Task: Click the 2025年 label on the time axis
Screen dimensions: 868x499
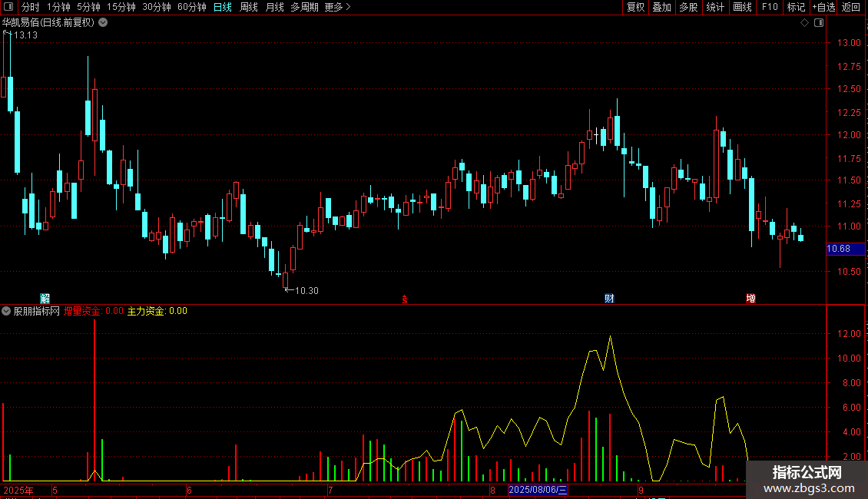Action: (x=18, y=490)
